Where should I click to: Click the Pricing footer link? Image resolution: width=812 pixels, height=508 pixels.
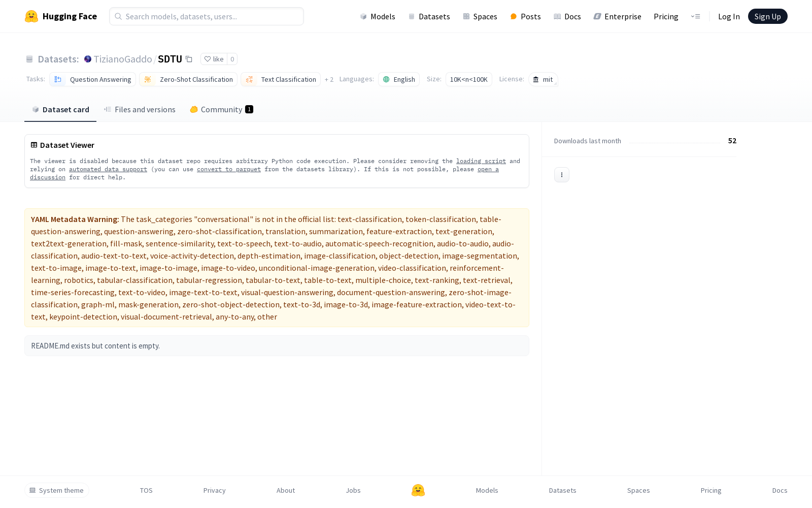point(711,490)
